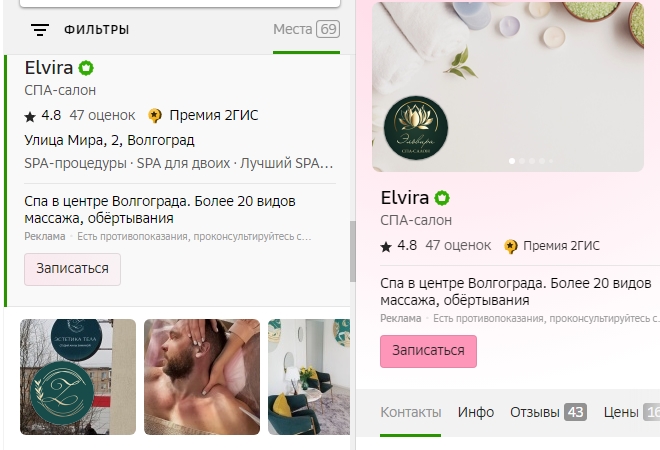Open massage photo thumbnail
660x450 pixels.
[202, 377]
